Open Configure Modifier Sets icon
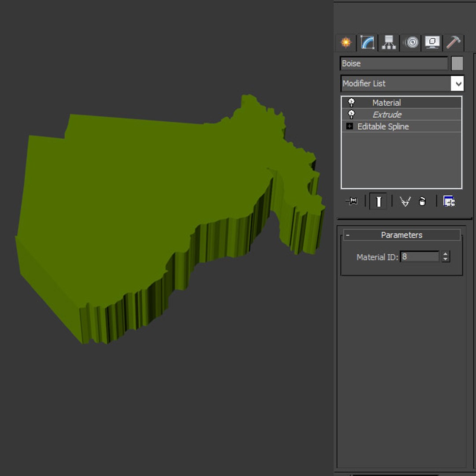The width and height of the screenshot is (476, 476). 449,201
